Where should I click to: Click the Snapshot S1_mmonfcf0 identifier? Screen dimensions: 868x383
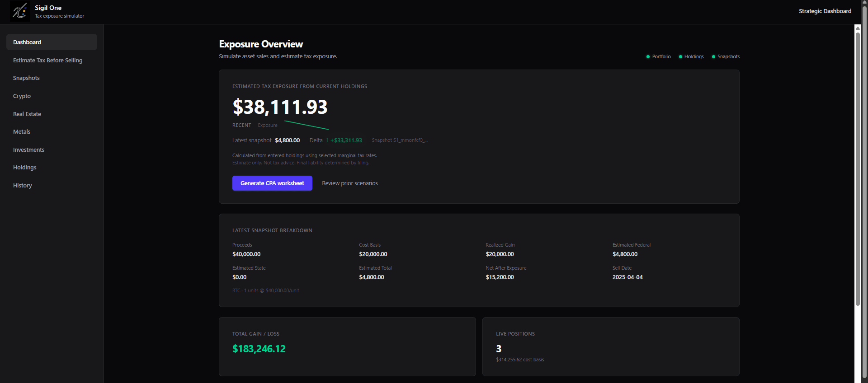click(400, 140)
